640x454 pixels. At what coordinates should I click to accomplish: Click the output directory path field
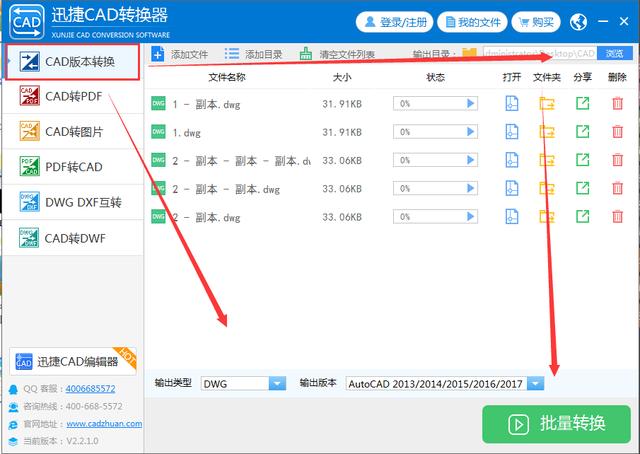(539, 53)
